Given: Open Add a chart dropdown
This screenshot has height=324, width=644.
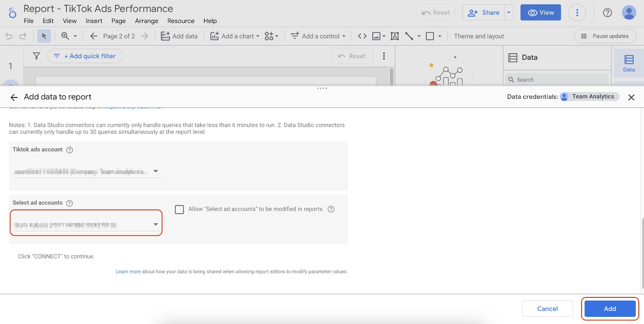Looking at the screenshot, I should [235, 36].
